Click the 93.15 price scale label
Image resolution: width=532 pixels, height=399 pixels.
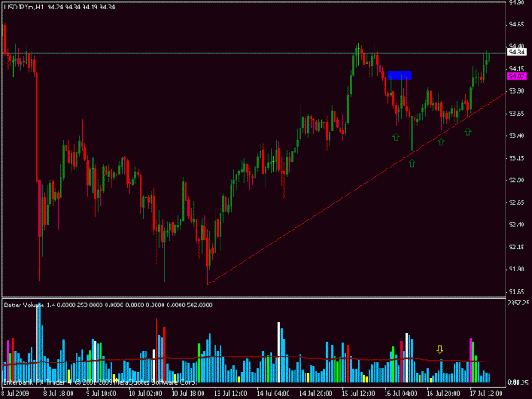(x=517, y=158)
